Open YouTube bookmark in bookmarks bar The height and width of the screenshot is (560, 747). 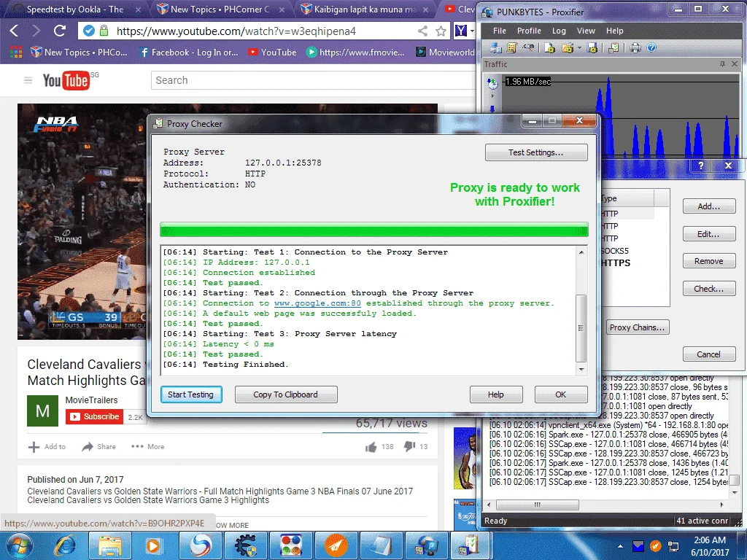273,52
